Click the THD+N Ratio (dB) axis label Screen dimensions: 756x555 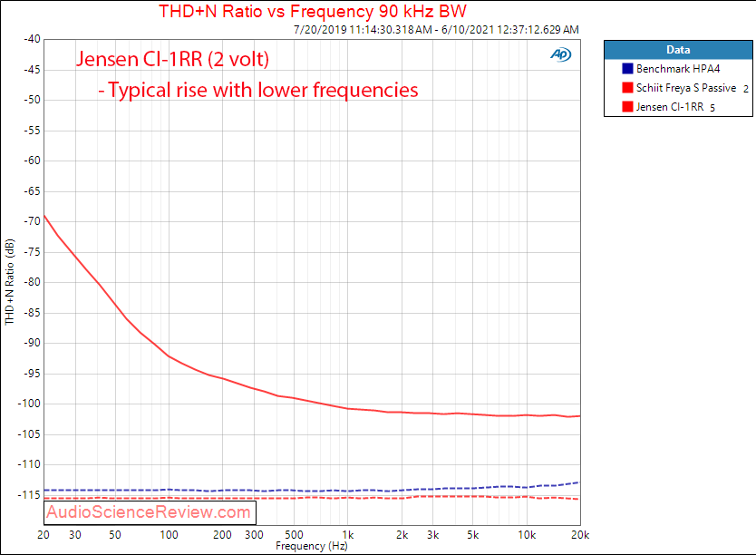click(10, 282)
